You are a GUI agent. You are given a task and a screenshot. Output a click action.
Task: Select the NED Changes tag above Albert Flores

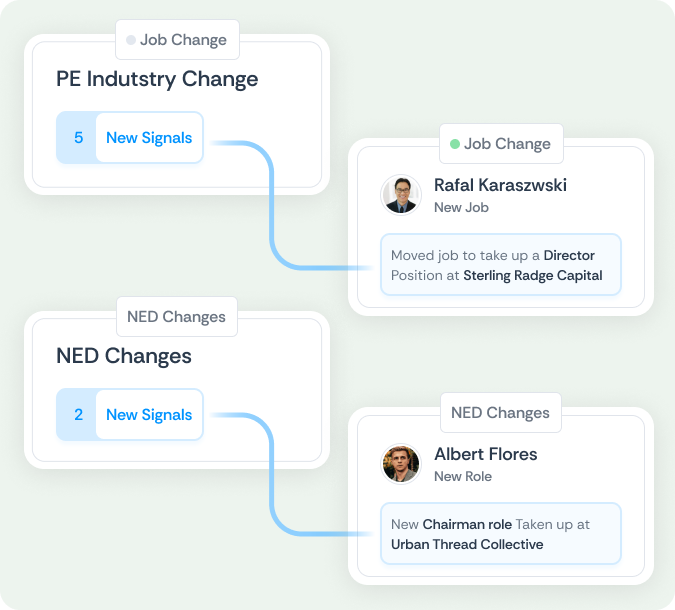500,413
